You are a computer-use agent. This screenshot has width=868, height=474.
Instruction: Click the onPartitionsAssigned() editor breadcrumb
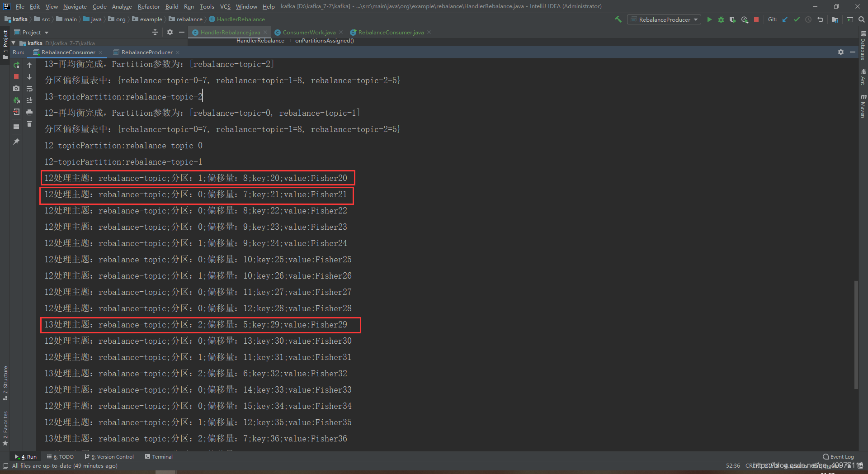coord(325,41)
